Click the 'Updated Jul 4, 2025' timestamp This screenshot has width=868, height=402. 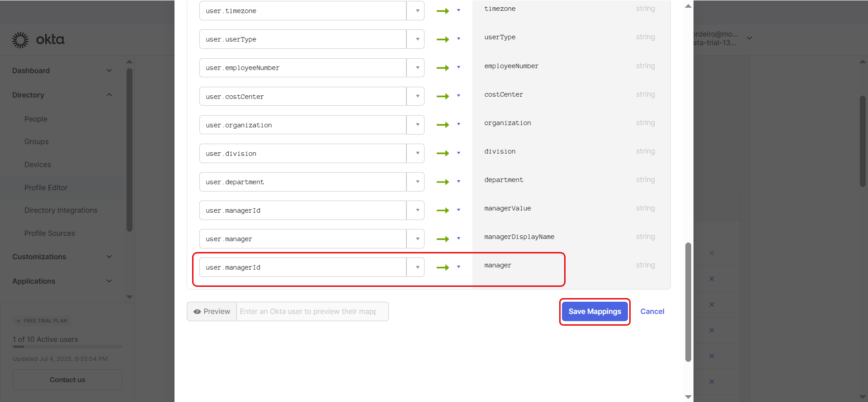pos(60,359)
